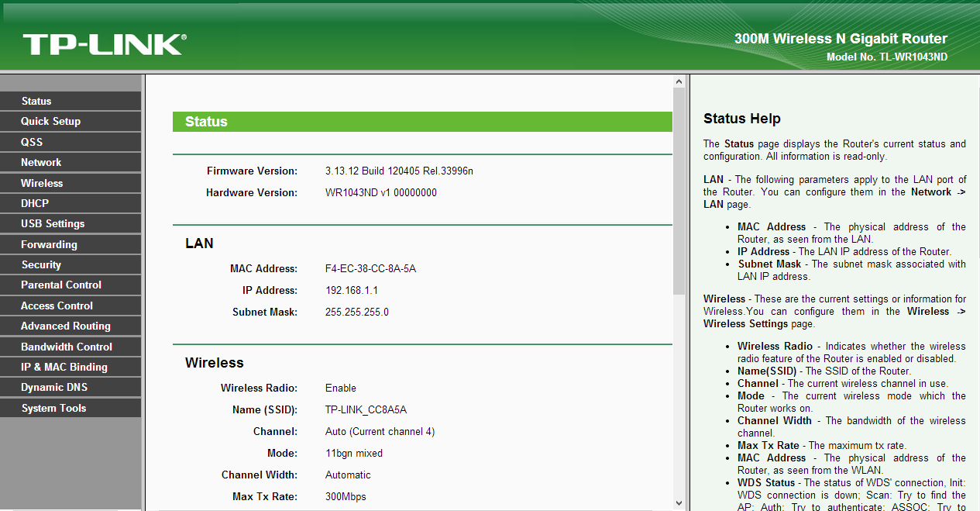Open Access Control settings

coord(70,306)
